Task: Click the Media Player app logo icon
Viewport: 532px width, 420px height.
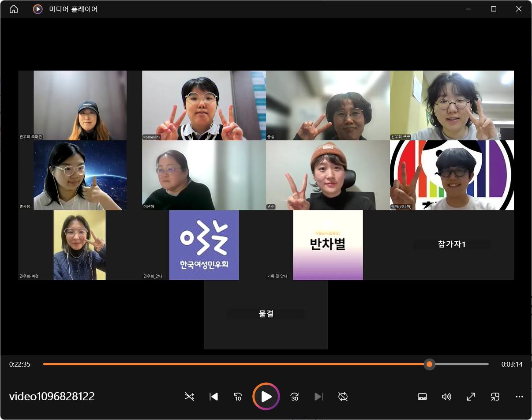Action: coord(38,9)
